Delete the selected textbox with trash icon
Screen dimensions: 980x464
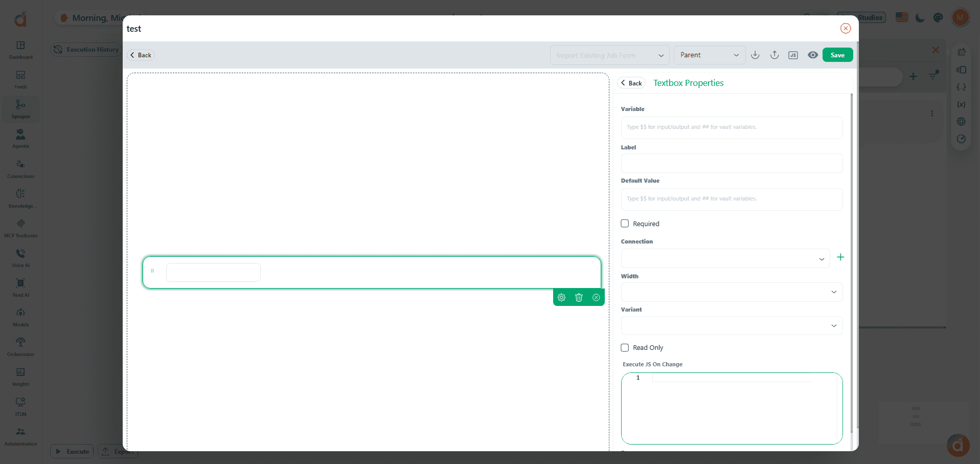coord(579,297)
